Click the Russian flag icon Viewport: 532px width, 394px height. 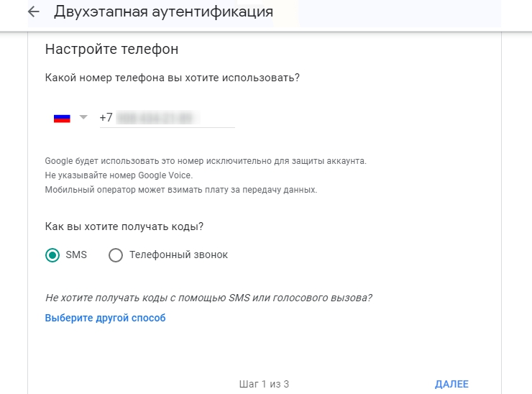62,118
